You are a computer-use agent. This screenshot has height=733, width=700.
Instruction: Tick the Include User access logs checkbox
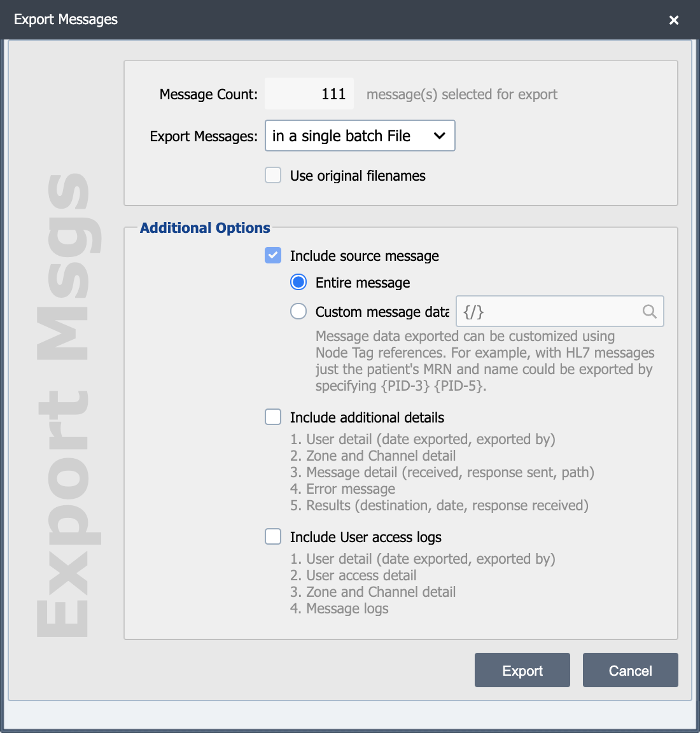point(273,536)
